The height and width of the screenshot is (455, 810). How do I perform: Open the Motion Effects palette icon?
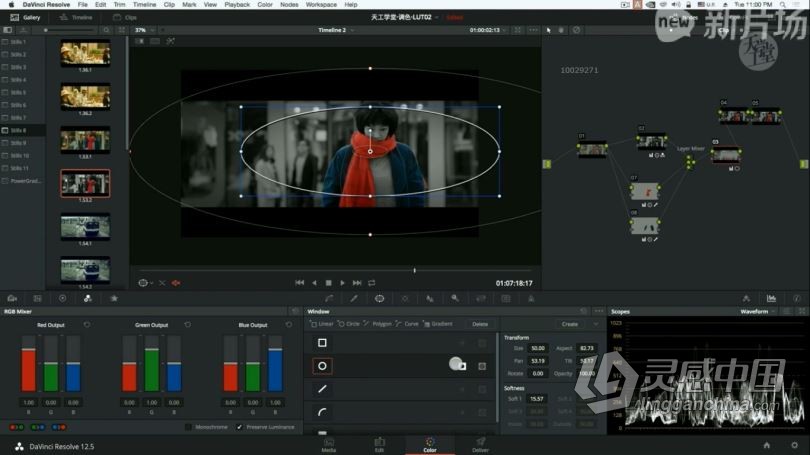point(114,299)
